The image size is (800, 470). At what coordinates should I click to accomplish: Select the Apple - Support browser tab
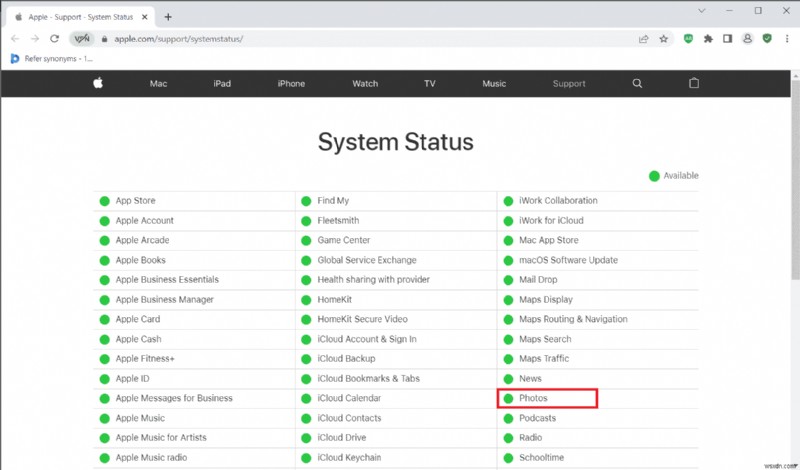pyautogui.click(x=81, y=17)
